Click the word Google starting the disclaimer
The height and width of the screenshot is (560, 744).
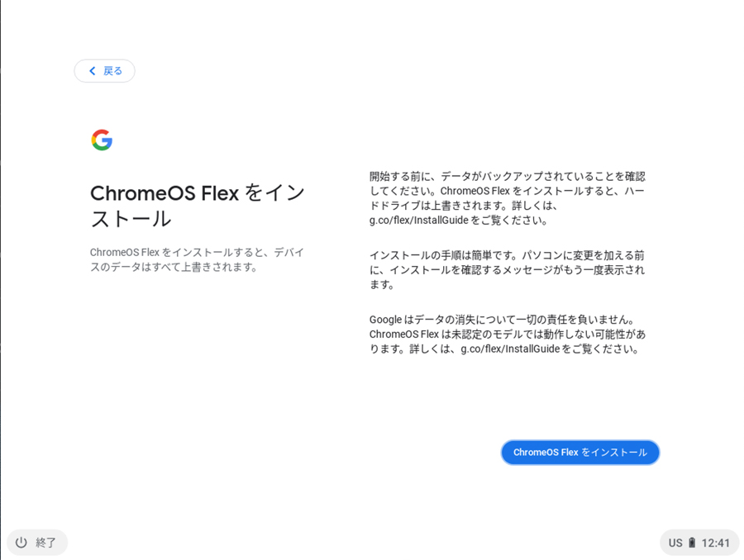(x=385, y=320)
